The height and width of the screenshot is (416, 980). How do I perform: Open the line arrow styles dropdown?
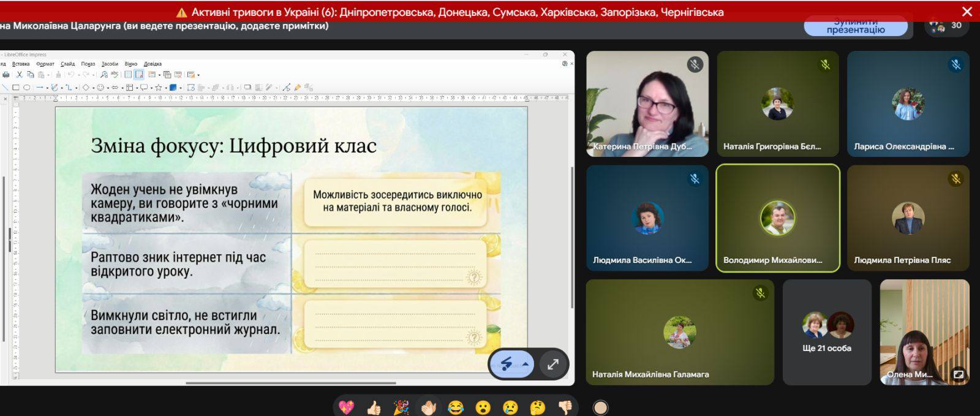(47, 88)
